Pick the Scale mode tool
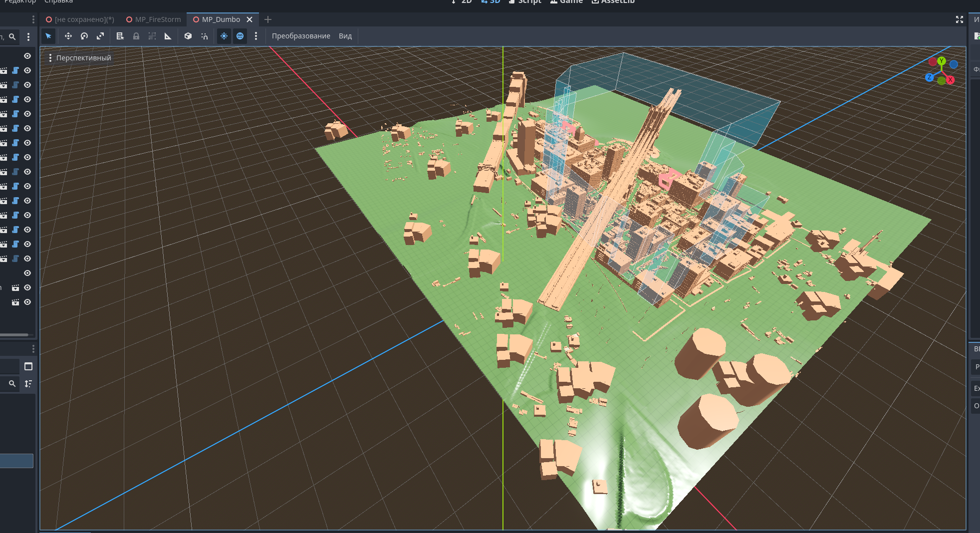 point(100,36)
